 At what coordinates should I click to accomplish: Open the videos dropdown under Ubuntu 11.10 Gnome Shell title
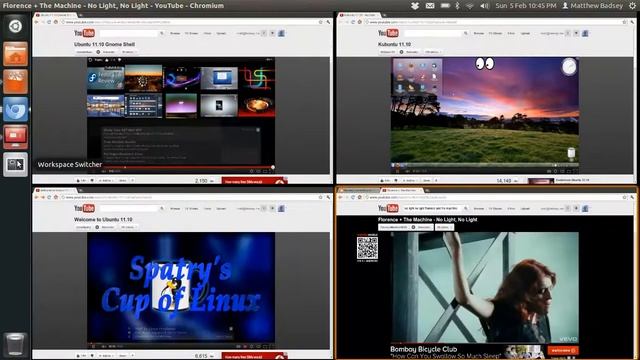128,52
